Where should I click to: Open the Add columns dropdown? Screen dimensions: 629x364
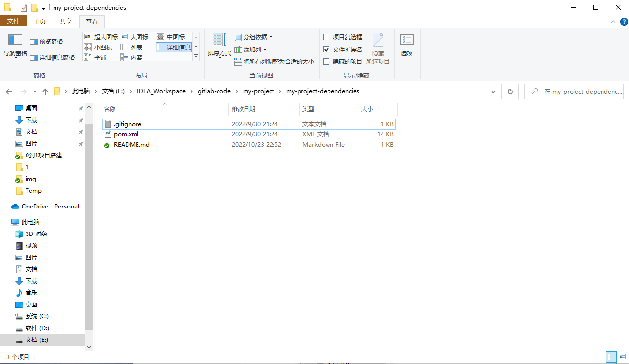250,49
